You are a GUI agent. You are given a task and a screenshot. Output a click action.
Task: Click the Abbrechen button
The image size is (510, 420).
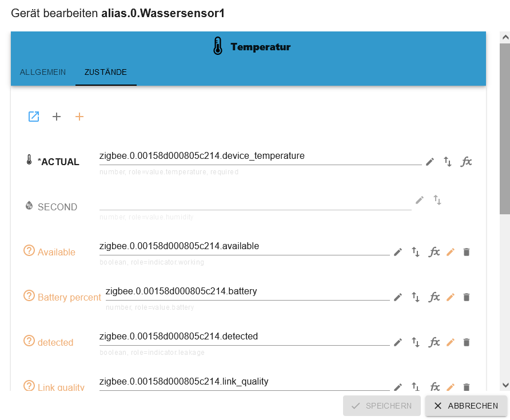pyautogui.click(x=466, y=406)
